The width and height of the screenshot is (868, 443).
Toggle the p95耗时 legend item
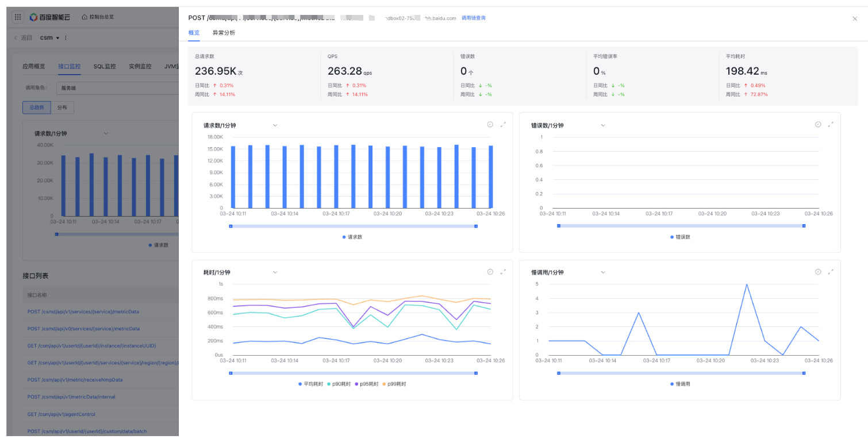pos(367,384)
